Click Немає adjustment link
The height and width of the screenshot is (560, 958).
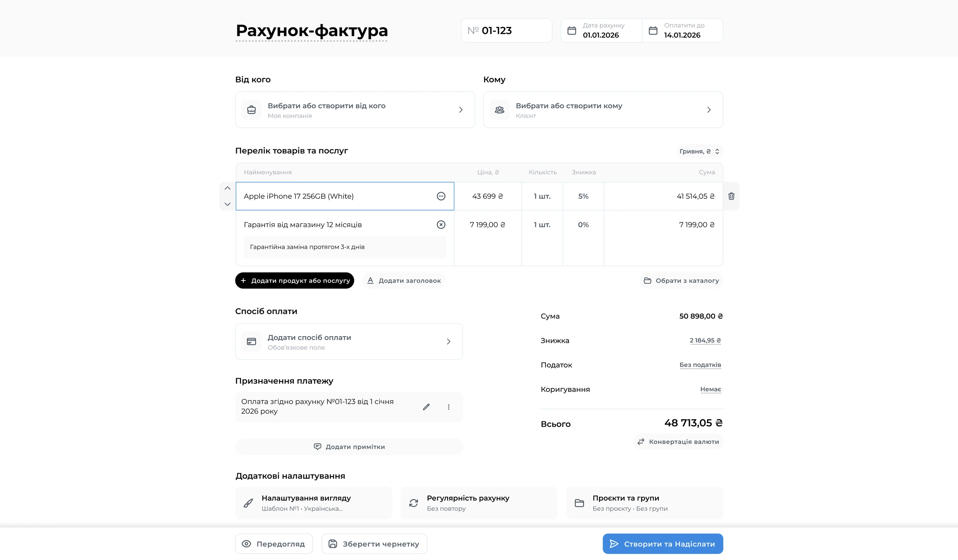tap(710, 389)
